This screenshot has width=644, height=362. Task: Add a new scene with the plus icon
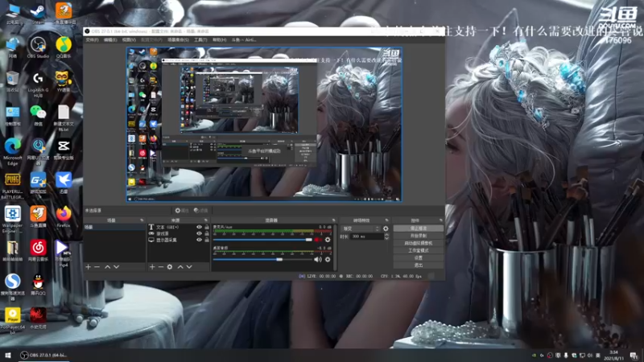[x=88, y=267]
